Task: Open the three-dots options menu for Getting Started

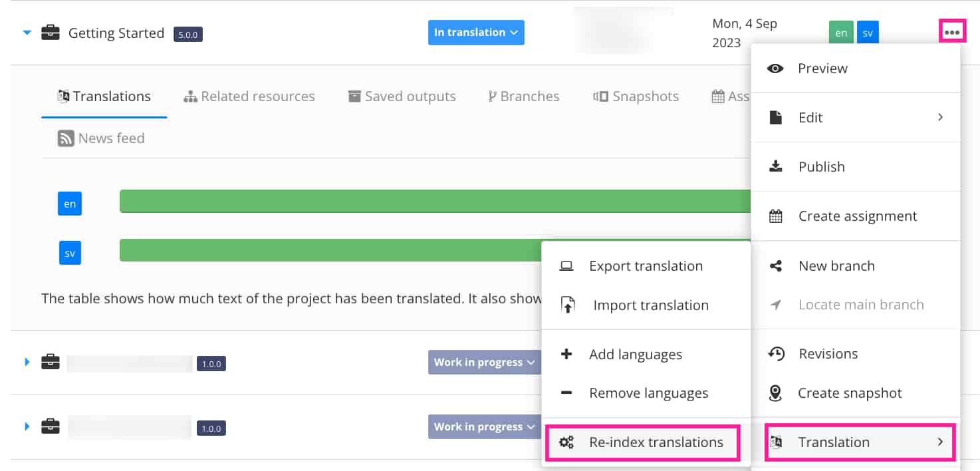Action: 953,31
